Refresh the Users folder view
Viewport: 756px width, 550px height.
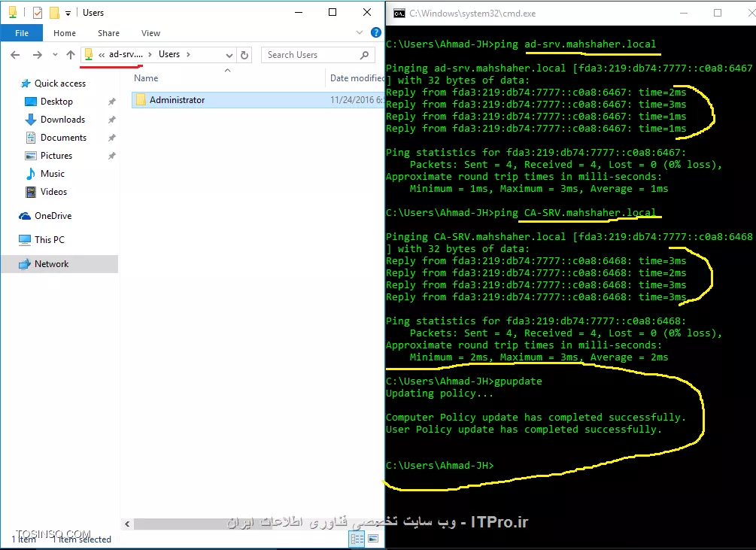[x=244, y=55]
